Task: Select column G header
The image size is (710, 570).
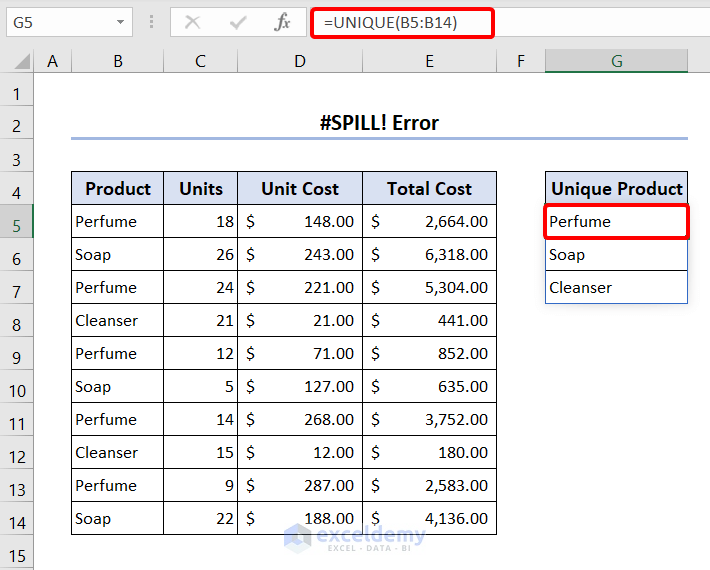Action: point(616,61)
